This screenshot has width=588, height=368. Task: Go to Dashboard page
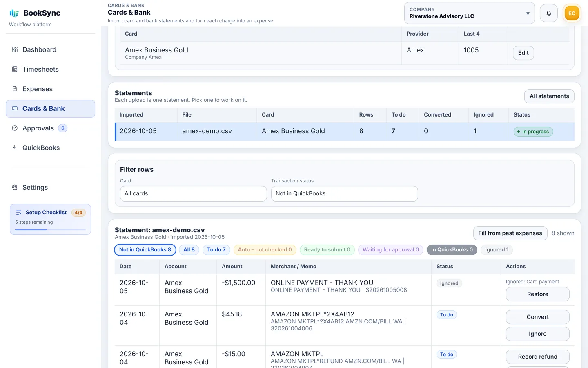[x=50, y=49]
